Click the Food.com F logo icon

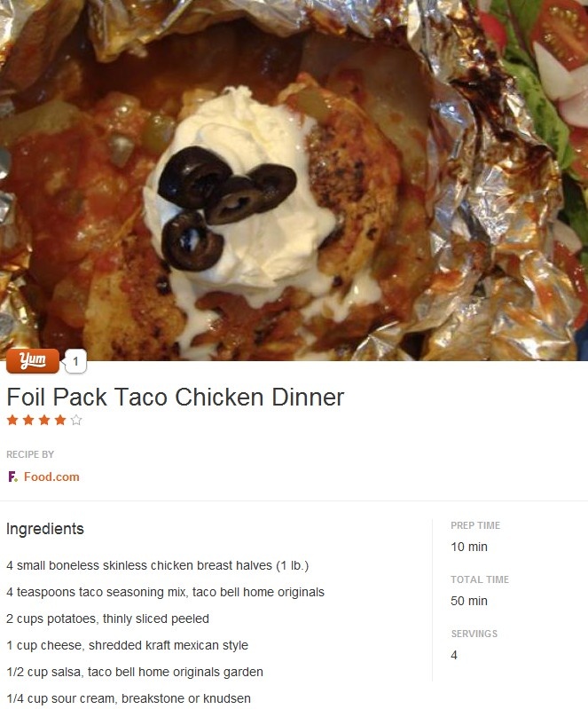(13, 477)
